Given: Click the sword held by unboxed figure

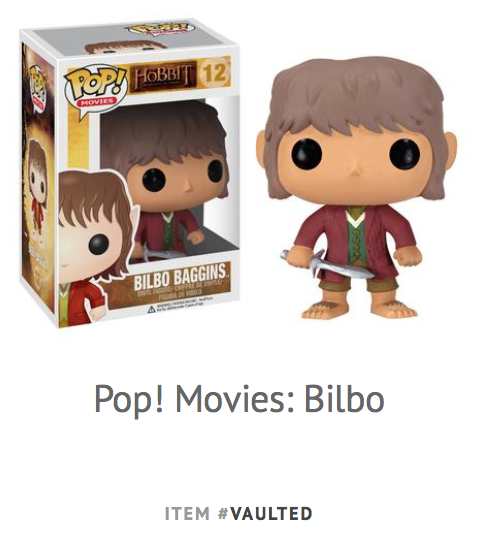Looking at the screenshot, I should (x=325, y=265).
